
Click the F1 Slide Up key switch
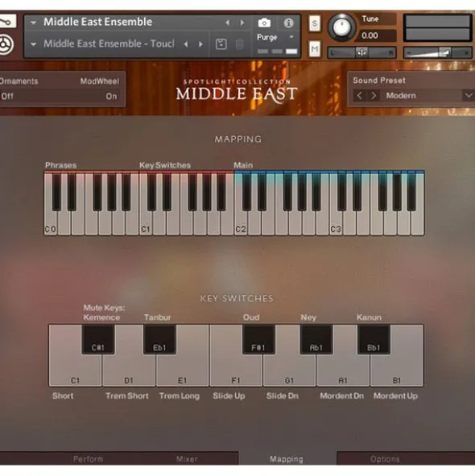(x=236, y=370)
